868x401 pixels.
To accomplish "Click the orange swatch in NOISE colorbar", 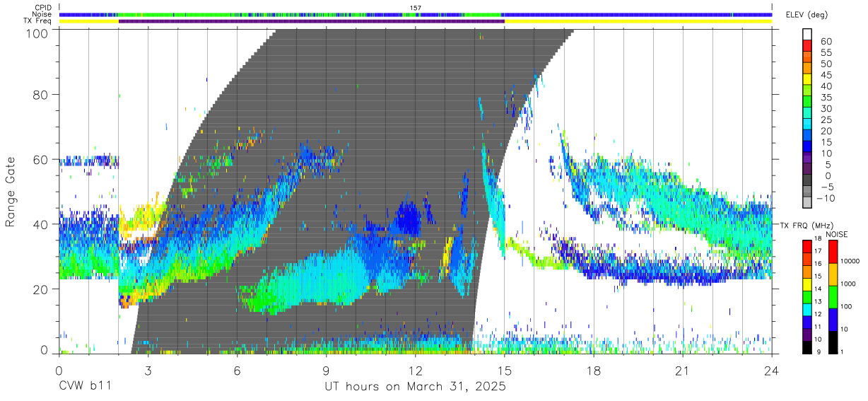I will [833, 274].
